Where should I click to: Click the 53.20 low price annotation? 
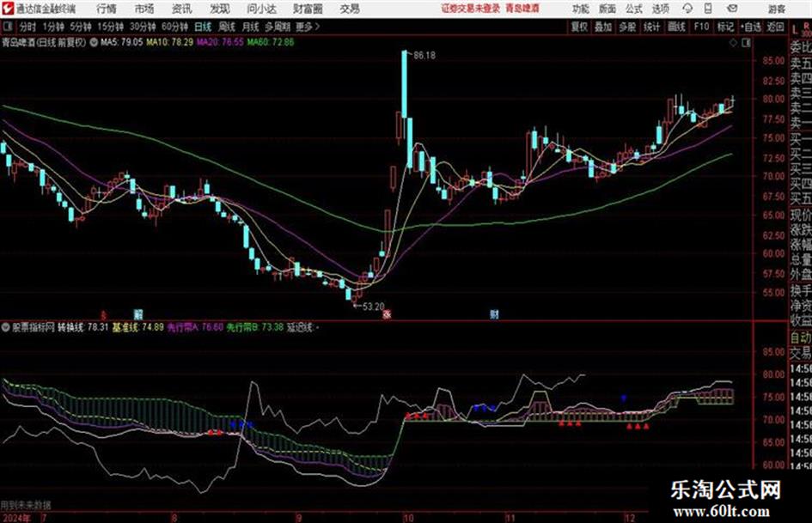(374, 307)
